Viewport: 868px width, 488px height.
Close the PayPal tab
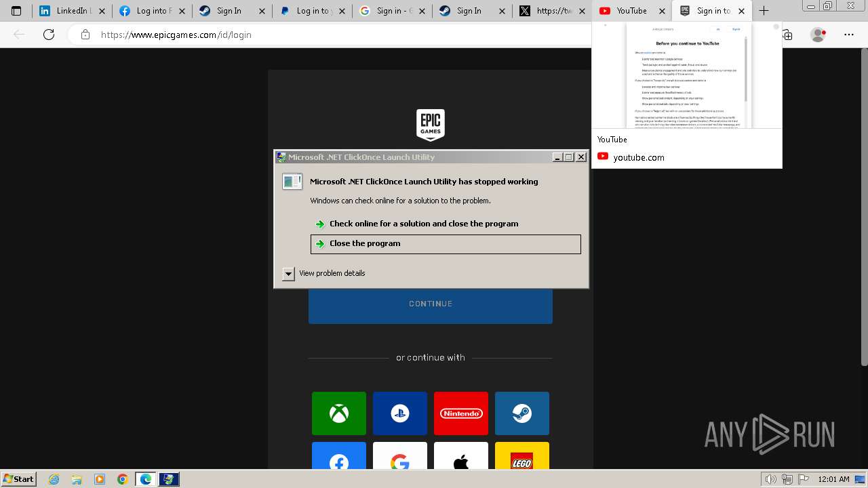pos(342,11)
